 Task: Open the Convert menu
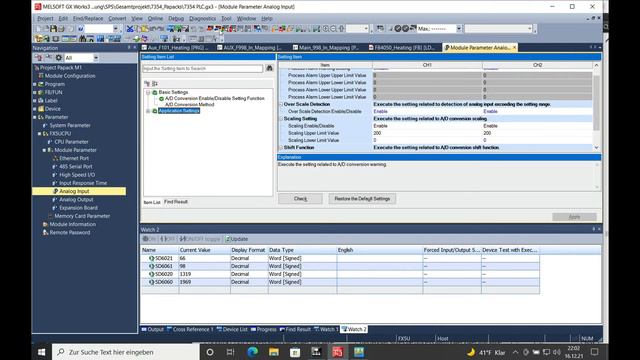117,18
